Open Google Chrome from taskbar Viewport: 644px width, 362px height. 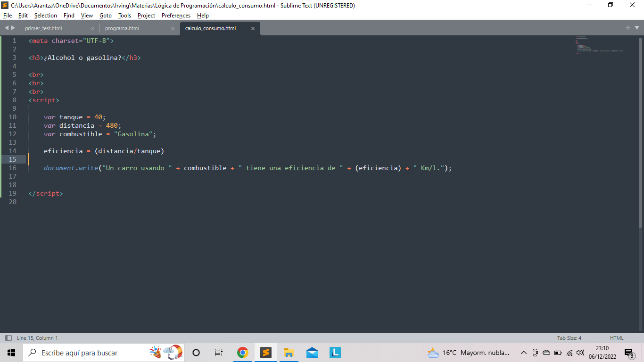click(x=242, y=353)
